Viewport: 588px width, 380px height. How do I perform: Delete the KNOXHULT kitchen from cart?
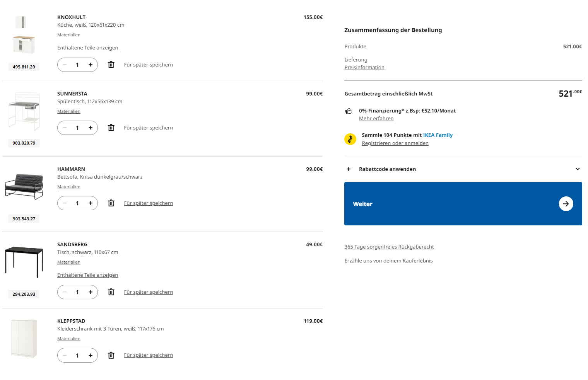click(x=111, y=65)
